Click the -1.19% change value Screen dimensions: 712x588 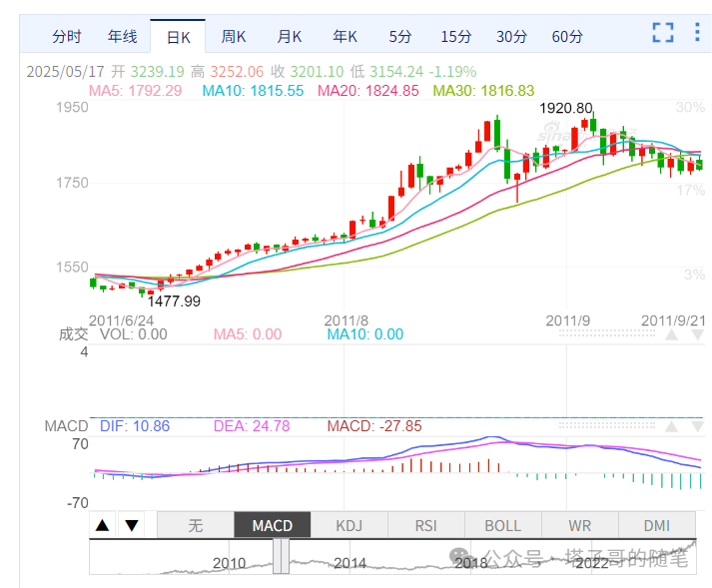[x=452, y=71]
